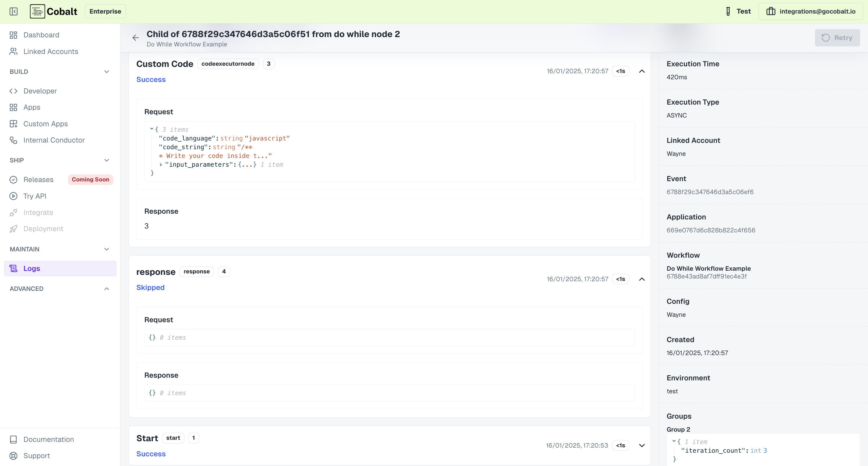
Task: Select the Integrate sidebar entry
Action: pos(38,212)
